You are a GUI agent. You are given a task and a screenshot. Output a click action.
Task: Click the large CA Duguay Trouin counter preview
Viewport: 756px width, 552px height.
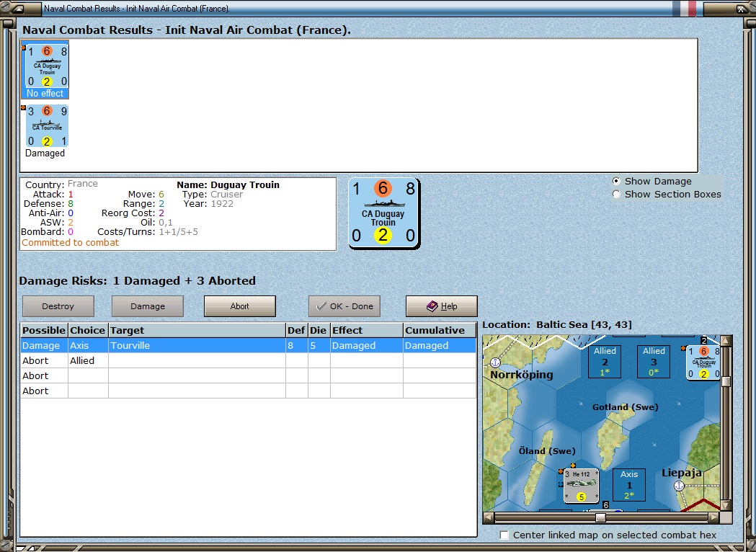pyautogui.click(x=384, y=213)
